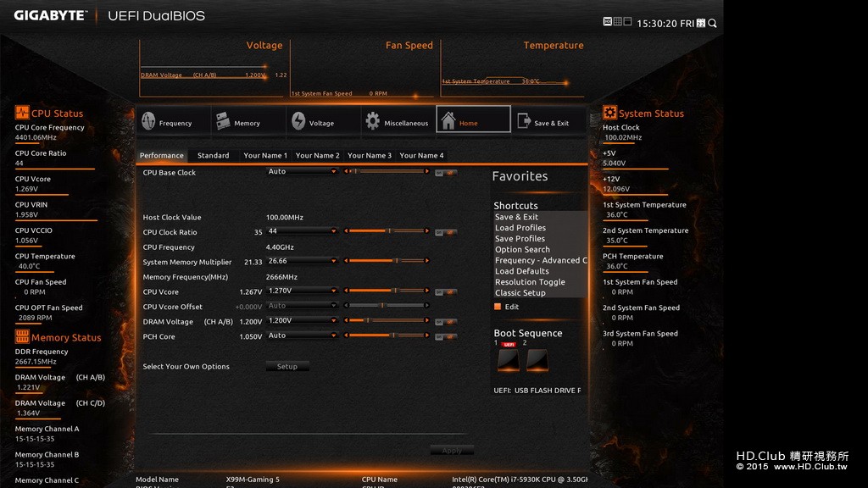Open the Voltage lightning-bolt section

298,120
